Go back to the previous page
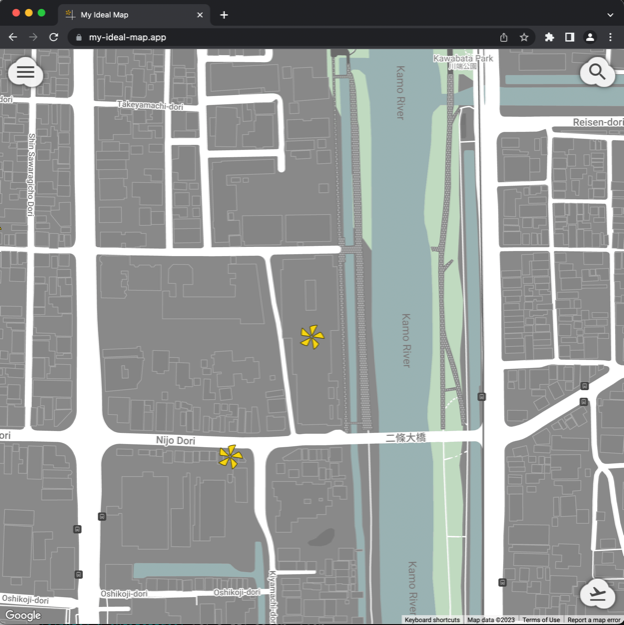Image resolution: width=624 pixels, height=625 pixels. coord(13,37)
